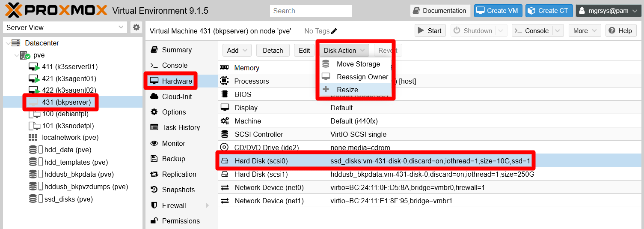Open the Server View gear settings
Image resolution: width=644 pixels, height=229 pixels.
click(x=136, y=27)
